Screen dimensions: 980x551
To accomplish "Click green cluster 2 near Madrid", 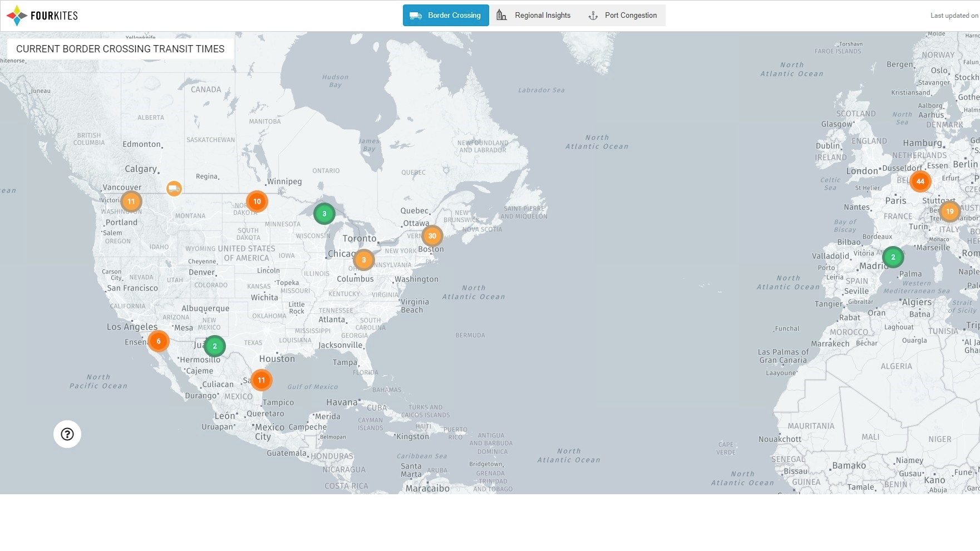I will coord(893,257).
